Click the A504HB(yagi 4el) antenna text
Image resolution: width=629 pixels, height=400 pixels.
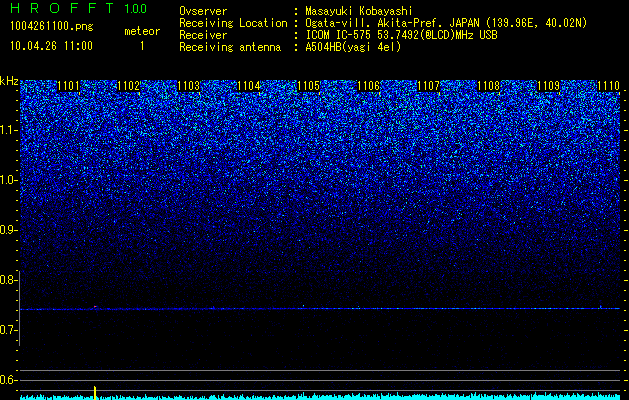click(353, 47)
